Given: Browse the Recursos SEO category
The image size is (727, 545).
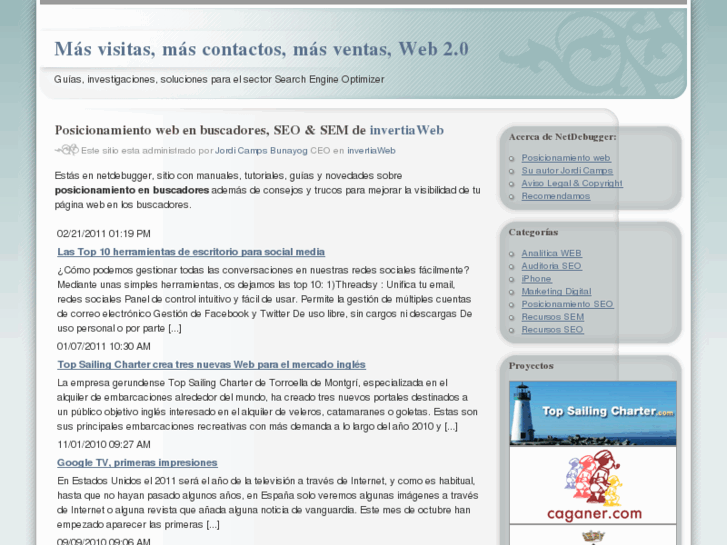Looking at the screenshot, I should (x=553, y=329).
